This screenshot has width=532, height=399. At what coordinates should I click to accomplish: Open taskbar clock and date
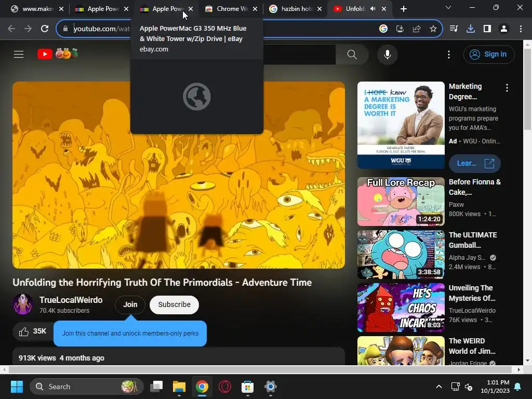pos(495,387)
